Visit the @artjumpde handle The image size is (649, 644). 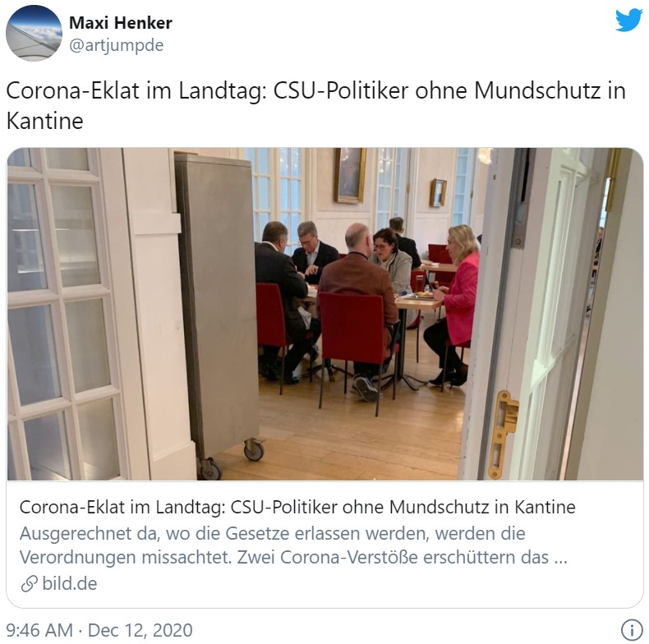click(117, 45)
